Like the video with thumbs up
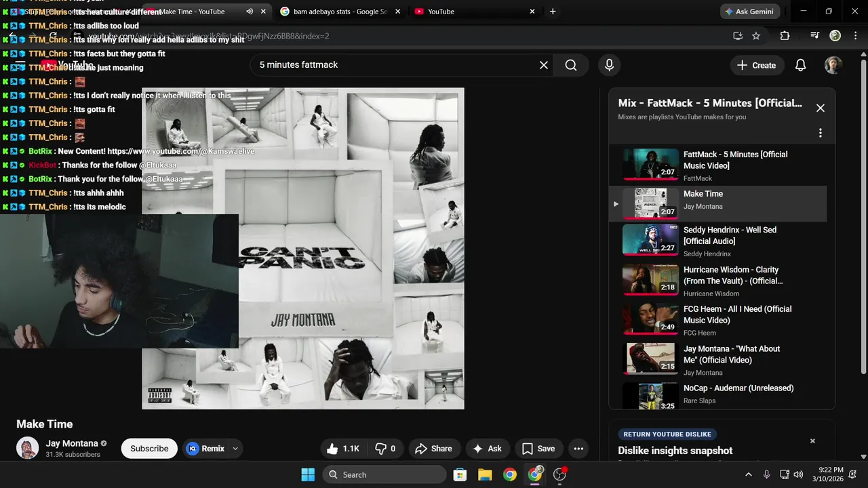The height and width of the screenshot is (488, 868). click(343, 449)
